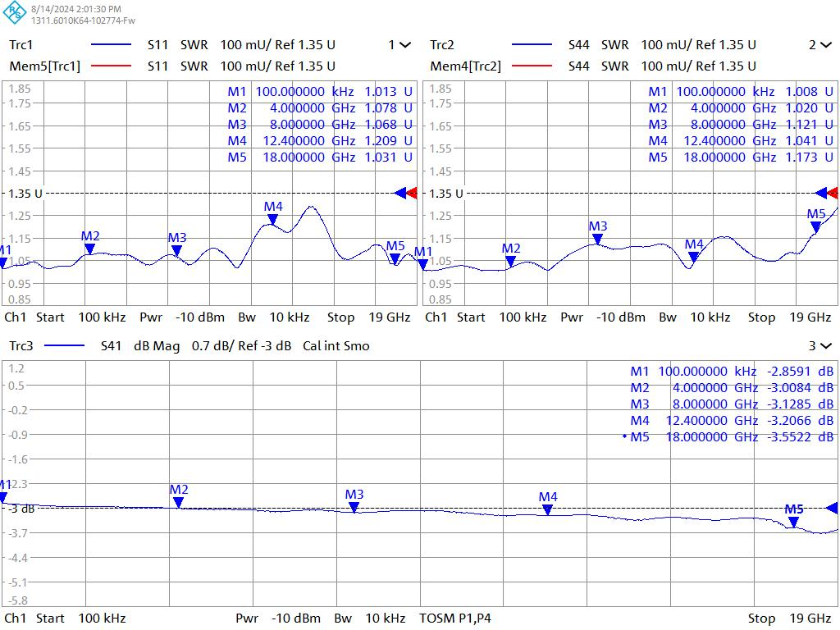Click TOSM P1,P4 calibration label
The image size is (840, 630).
pos(455,618)
